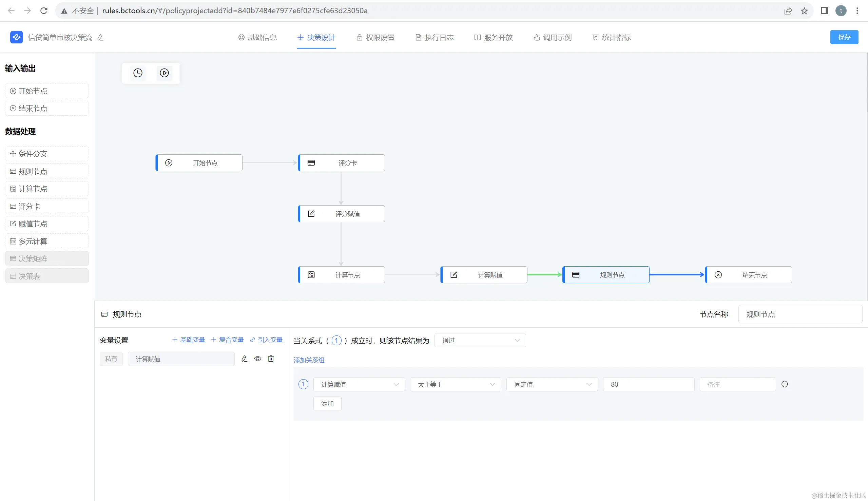Open the 计算赋值 variable dropdown in condition row

click(x=359, y=384)
